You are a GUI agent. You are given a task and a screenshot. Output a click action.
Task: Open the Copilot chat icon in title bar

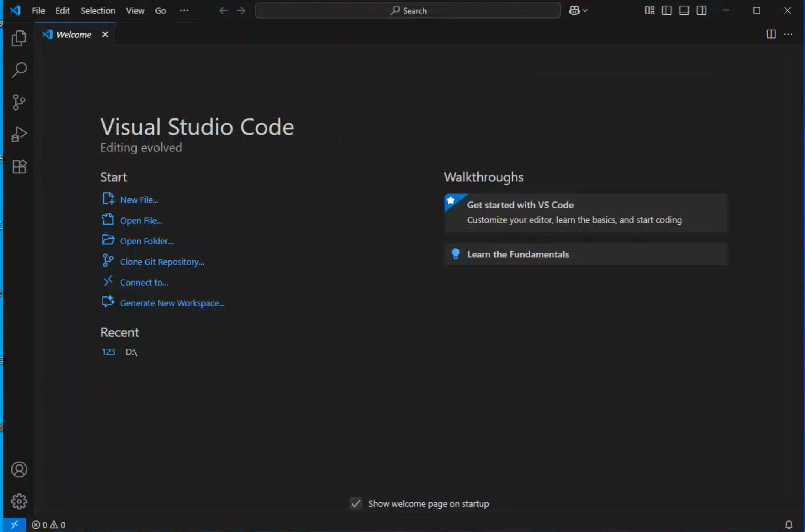574,10
